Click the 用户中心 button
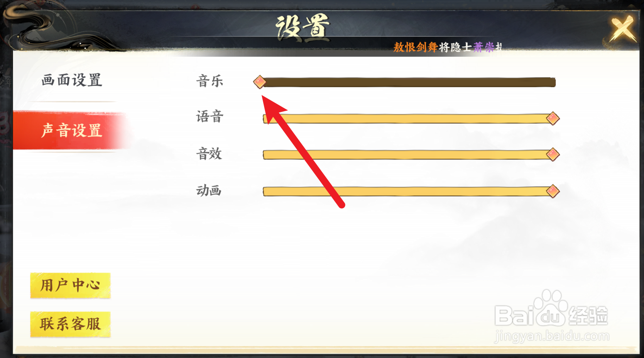The width and height of the screenshot is (644, 358). (x=70, y=285)
